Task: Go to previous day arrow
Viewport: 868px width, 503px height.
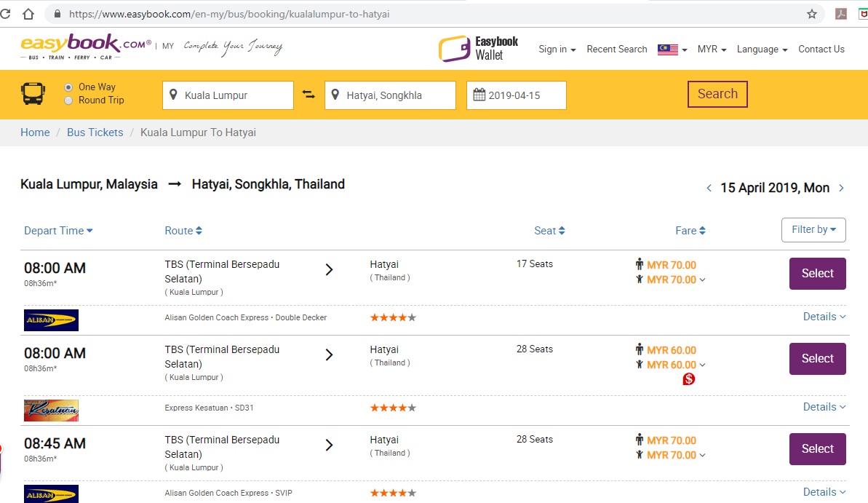Action: click(x=709, y=188)
